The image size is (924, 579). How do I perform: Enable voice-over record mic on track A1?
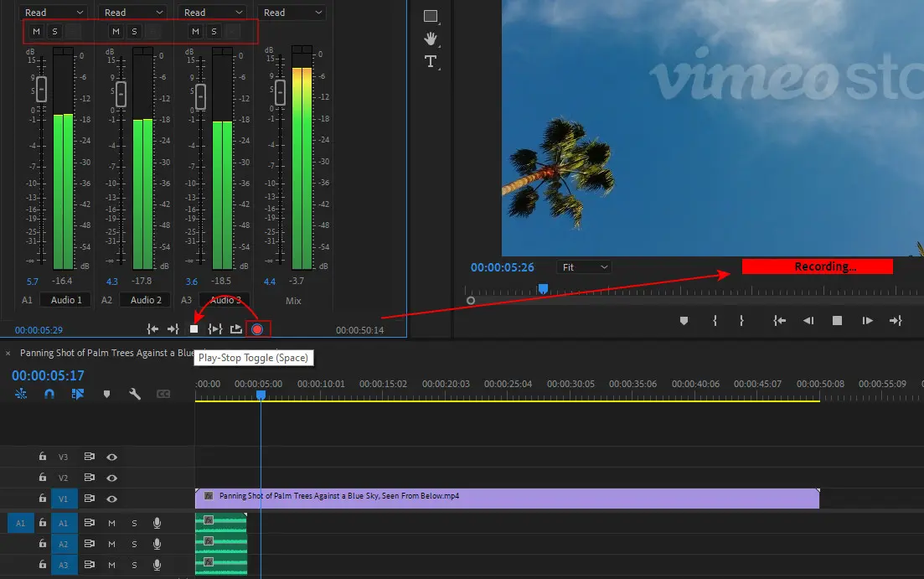[157, 523]
